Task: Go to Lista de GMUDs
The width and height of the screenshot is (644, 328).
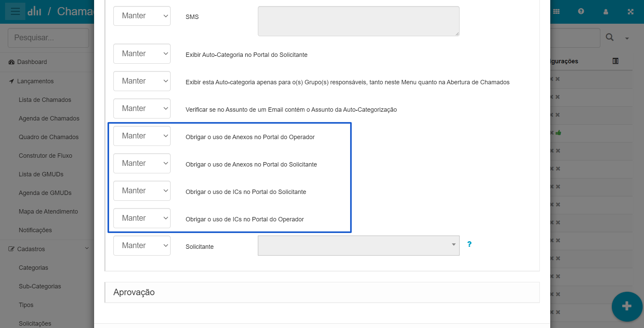Action: [x=41, y=174]
